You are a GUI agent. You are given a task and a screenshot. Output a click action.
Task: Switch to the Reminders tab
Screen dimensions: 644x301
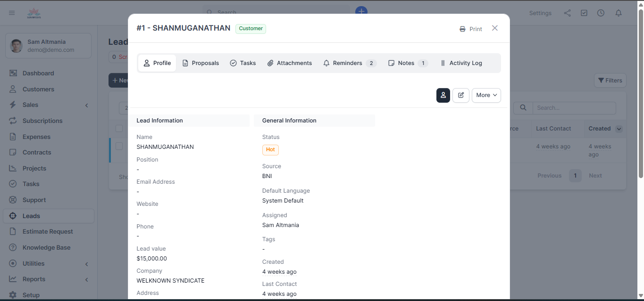click(350, 63)
